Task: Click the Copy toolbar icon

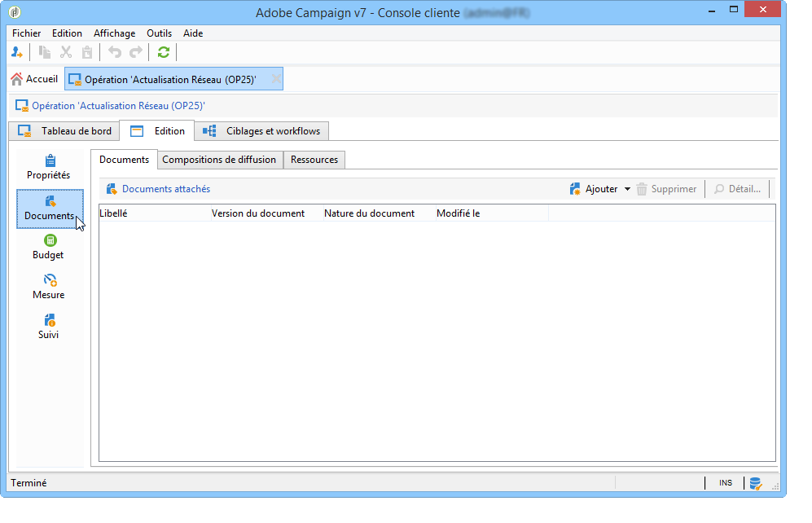Action: click(x=45, y=52)
